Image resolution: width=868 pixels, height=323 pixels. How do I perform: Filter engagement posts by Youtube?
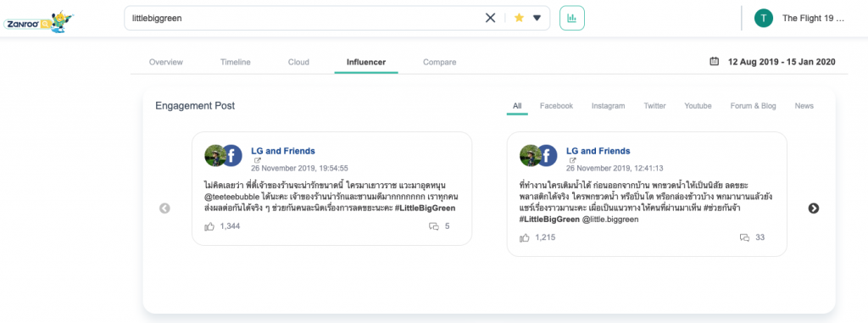click(698, 106)
